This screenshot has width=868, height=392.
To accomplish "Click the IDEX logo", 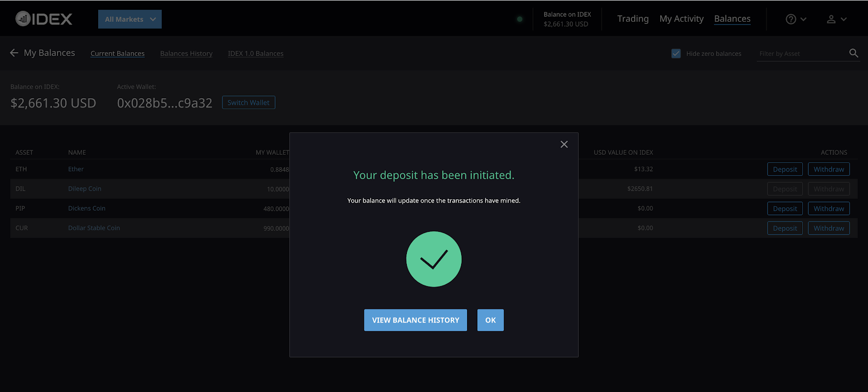I will point(44,19).
